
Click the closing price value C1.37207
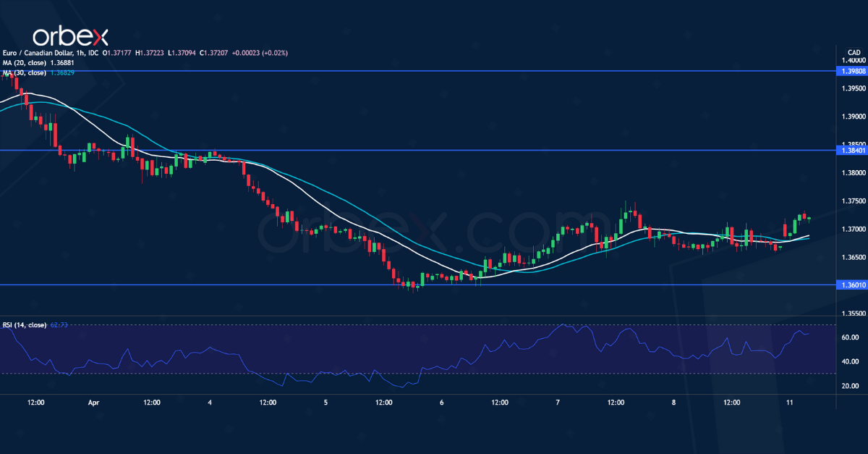click(x=213, y=53)
